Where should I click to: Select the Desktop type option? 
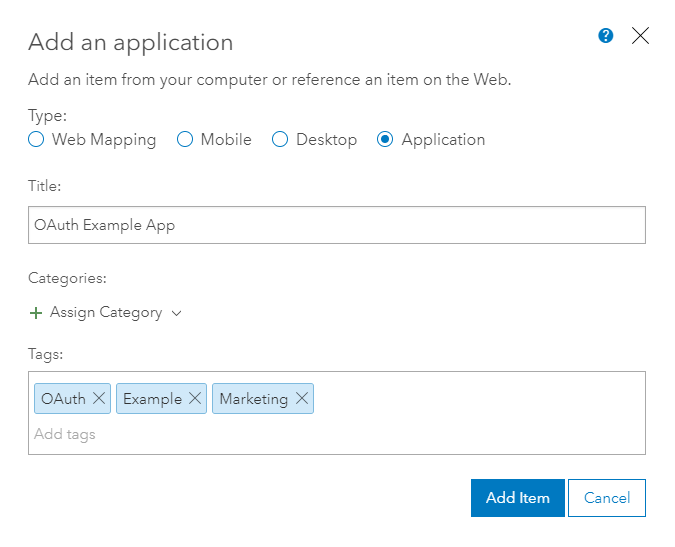click(280, 140)
